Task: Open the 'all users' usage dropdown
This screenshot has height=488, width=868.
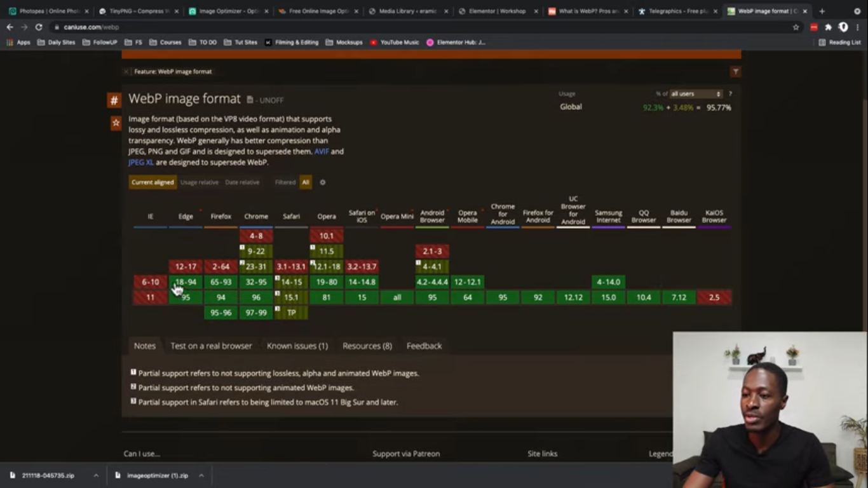Action: point(696,94)
